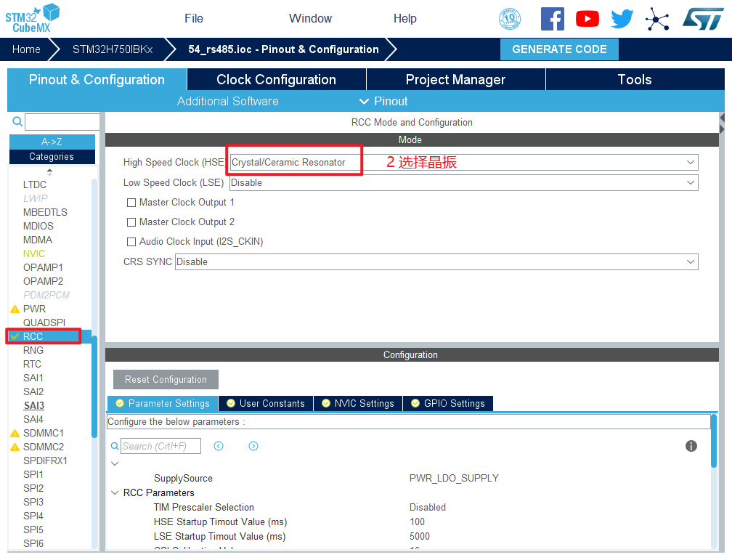Open the NVIC Settings tab
The image size is (732, 560).
pyautogui.click(x=358, y=403)
